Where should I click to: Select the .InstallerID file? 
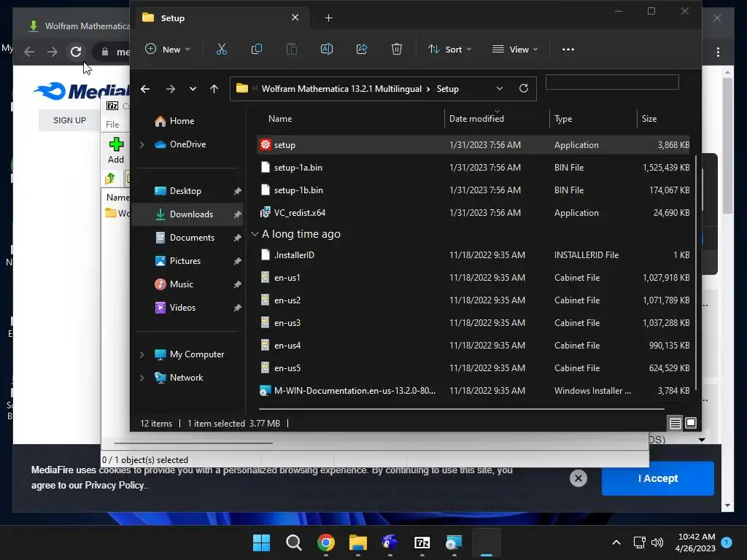474,255
